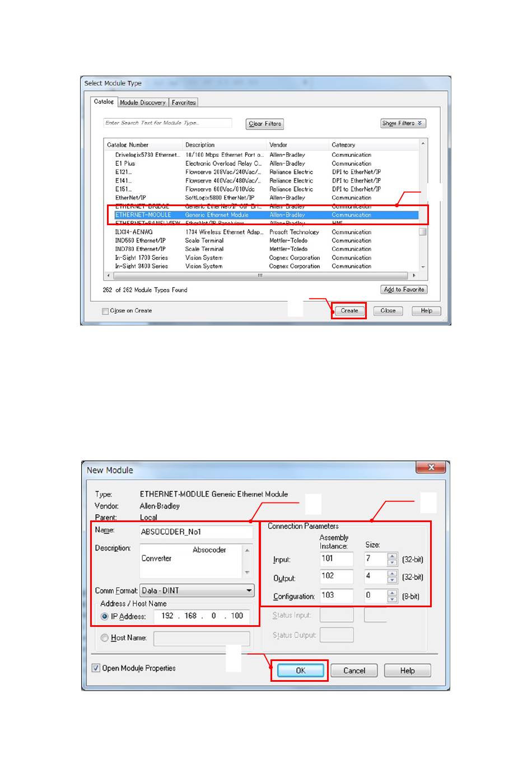Click Close in Select Module Type dialog

(x=388, y=311)
